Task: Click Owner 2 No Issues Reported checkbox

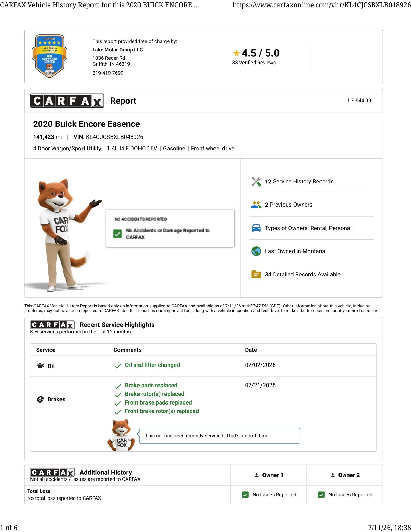Action: tap(322, 495)
